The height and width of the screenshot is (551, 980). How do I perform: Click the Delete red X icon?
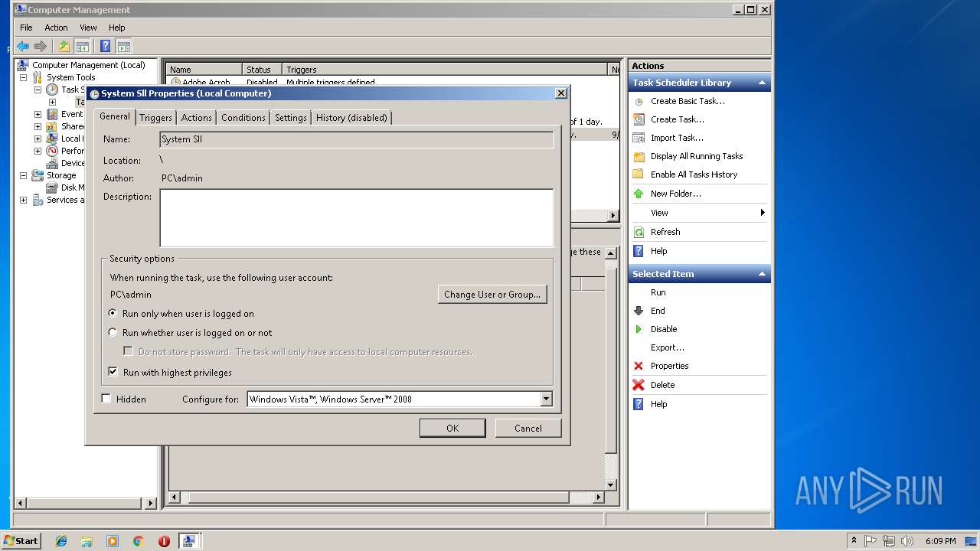tap(639, 385)
